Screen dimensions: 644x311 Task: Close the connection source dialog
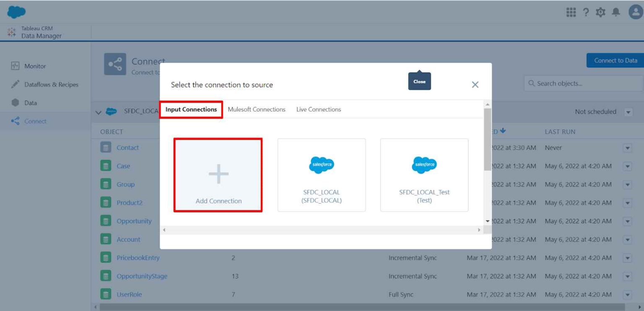475,85
